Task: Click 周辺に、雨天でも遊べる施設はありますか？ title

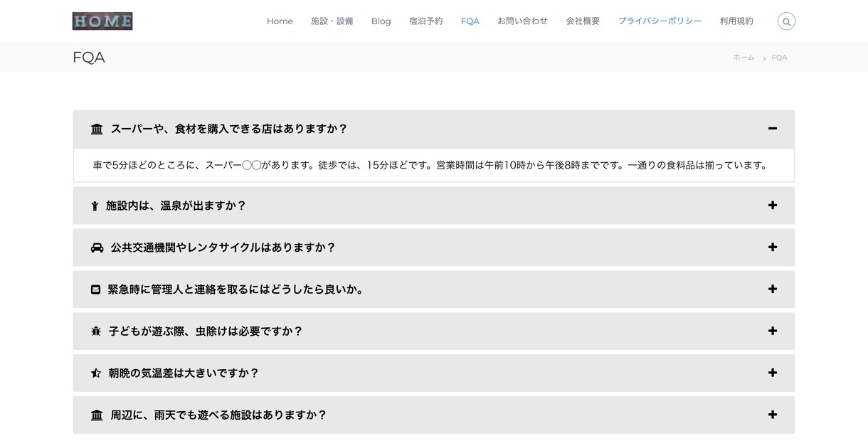Action: tap(218, 415)
